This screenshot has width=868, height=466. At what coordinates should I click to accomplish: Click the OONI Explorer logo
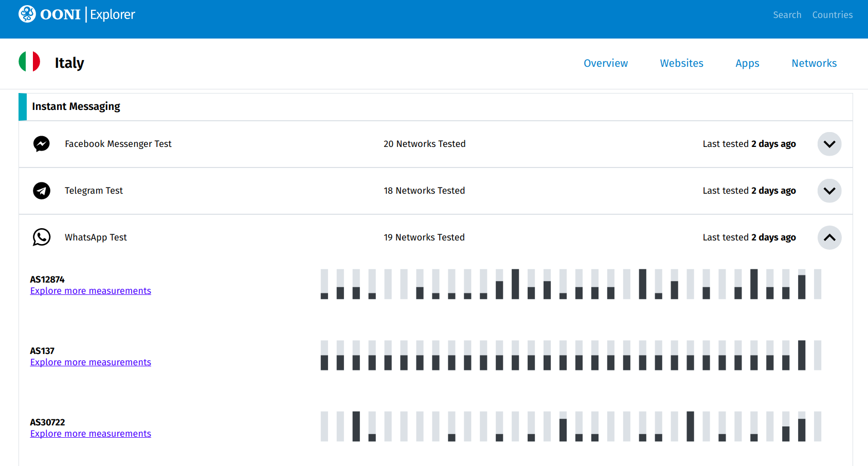pos(77,14)
